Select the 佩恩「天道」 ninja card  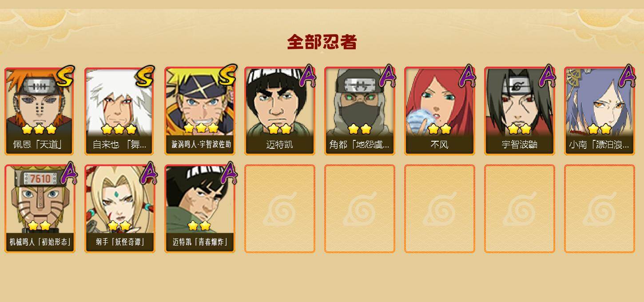pyautogui.click(x=40, y=111)
